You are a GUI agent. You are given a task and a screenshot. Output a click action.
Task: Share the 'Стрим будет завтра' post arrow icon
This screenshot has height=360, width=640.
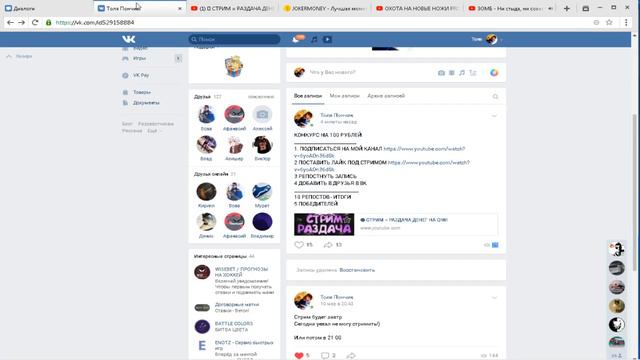(x=351, y=355)
